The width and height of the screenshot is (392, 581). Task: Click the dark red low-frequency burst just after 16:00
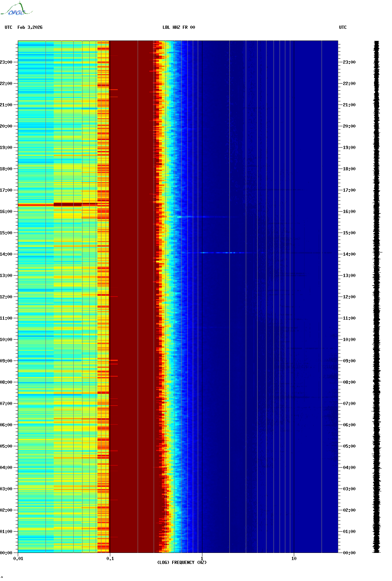68,204
